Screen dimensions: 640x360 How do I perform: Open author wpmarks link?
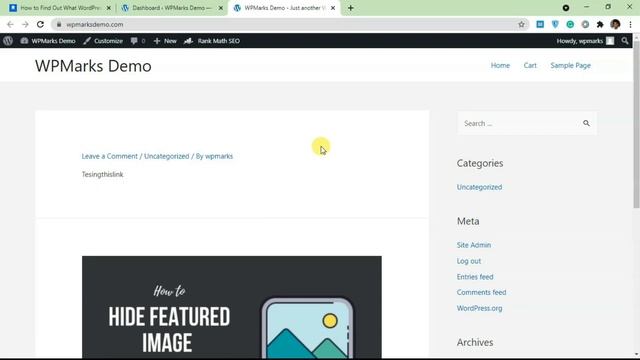tap(219, 156)
